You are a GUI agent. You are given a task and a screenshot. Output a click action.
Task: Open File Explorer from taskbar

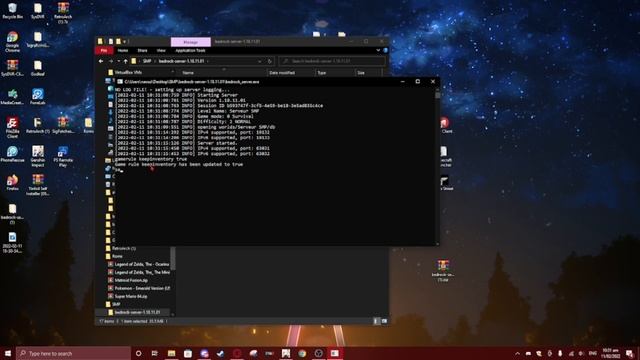pos(171,353)
